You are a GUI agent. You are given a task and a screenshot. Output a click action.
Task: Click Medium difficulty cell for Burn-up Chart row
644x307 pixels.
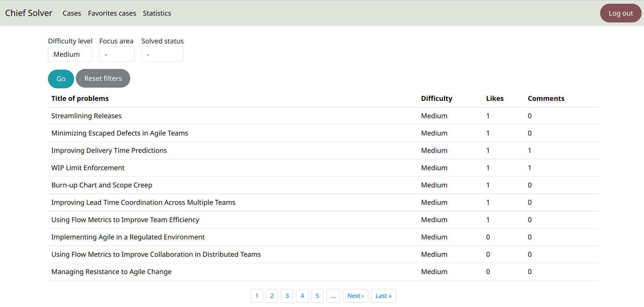pos(434,185)
